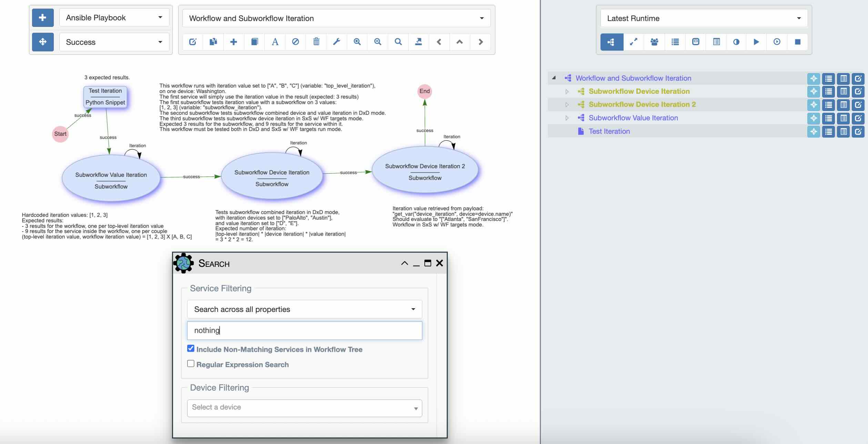
Task: Select the Subworkflow Value Iteration node on the canvas
Action: 111,178
